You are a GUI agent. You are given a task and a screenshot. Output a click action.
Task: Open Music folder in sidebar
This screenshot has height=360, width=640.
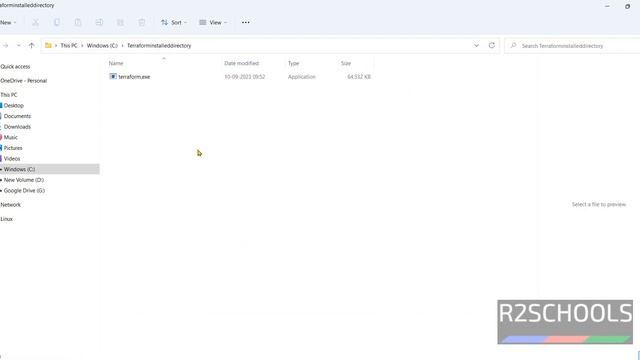click(11, 137)
